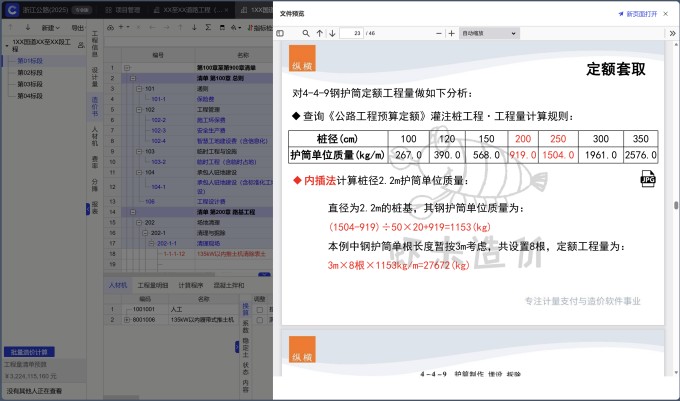
Task: Switch to the 项目管理 tab
Action: (123, 9)
